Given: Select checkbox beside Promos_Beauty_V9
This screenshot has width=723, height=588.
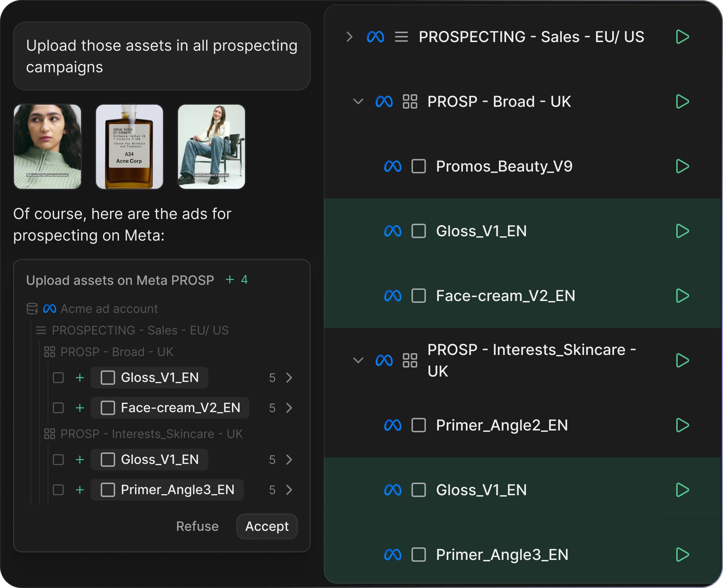Looking at the screenshot, I should click(419, 166).
